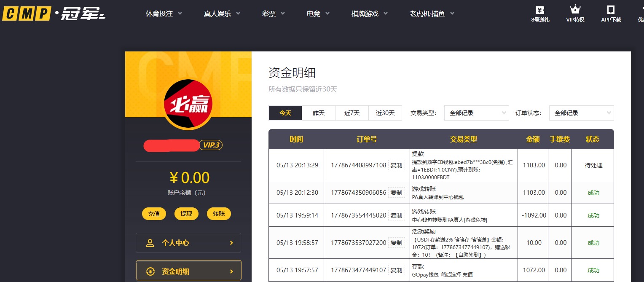644x282 pixels.
Task: Expand the 真人娱乐 menu
Action: [222, 13]
